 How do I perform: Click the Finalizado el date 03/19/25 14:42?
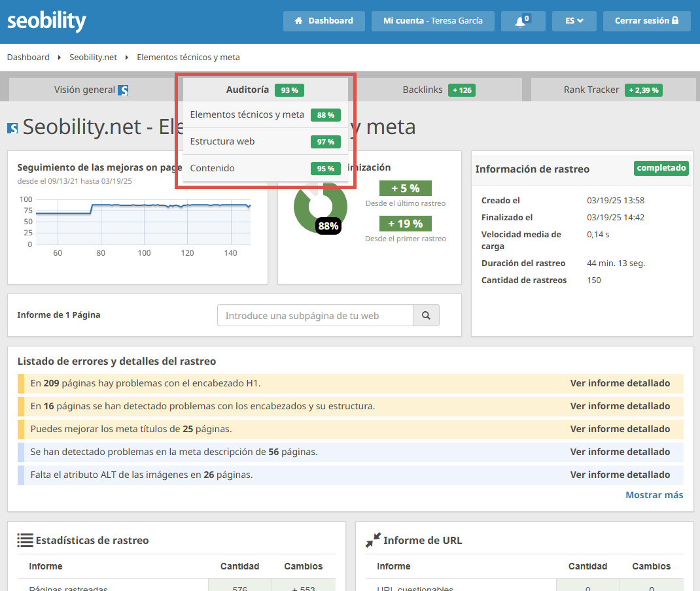616,217
